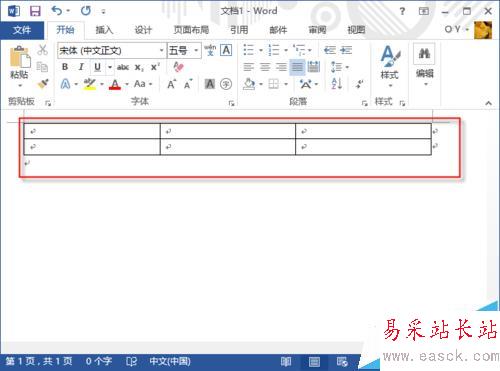Open underline style dropdown arrow

click(110, 67)
